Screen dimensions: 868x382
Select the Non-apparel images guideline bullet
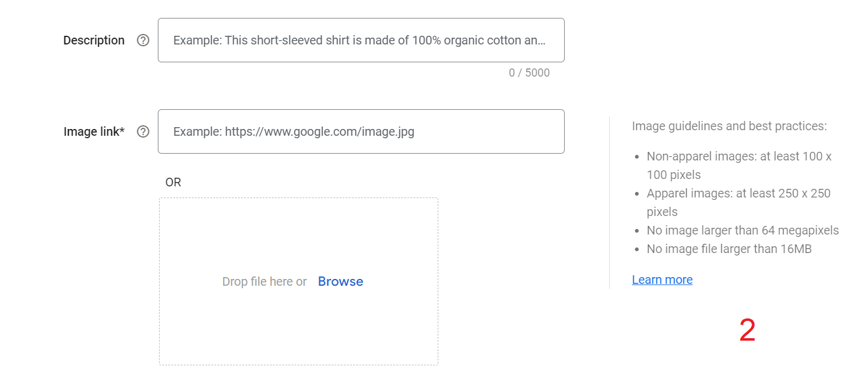coord(739,165)
